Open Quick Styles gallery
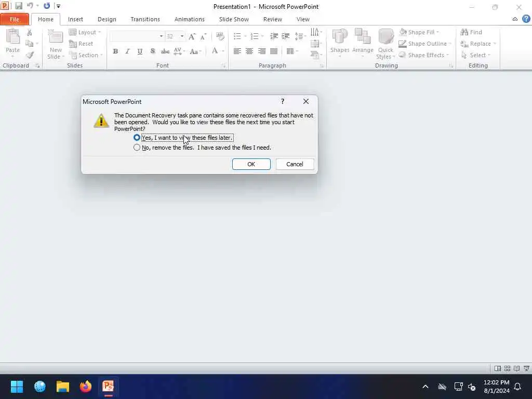 [385, 44]
